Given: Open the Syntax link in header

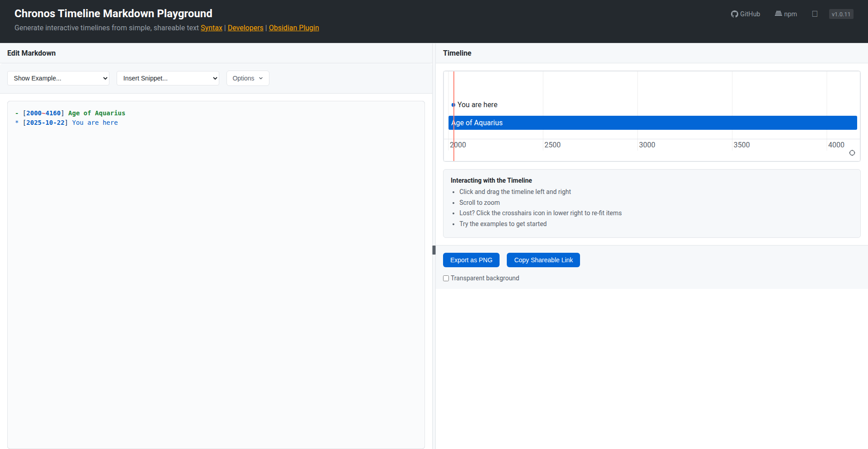Looking at the screenshot, I should [x=211, y=28].
